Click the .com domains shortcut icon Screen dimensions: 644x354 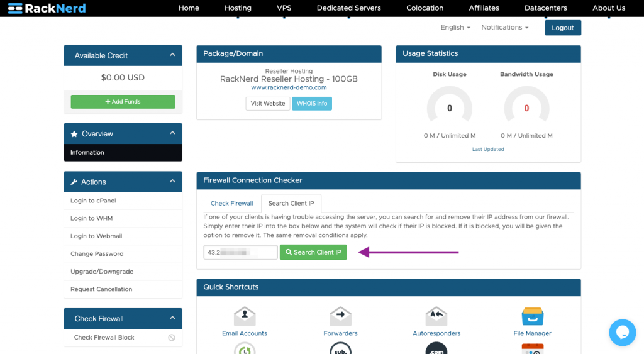(436, 348)
